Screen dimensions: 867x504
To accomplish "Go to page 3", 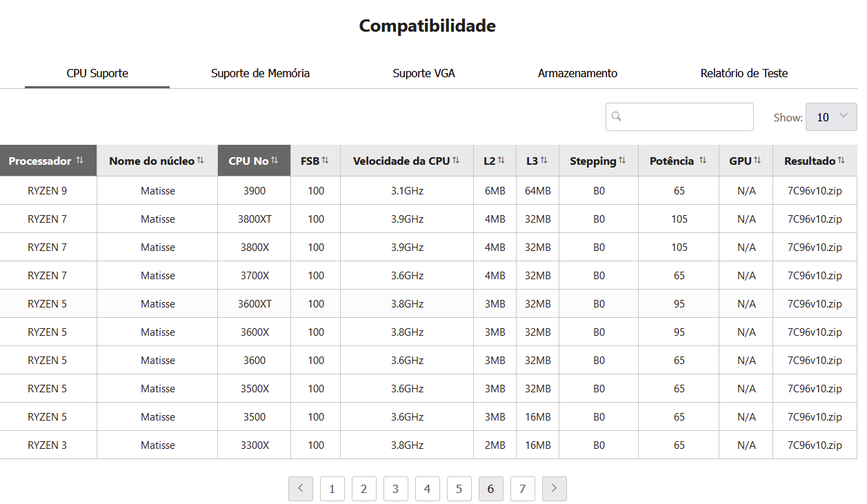I will [396, 489].
